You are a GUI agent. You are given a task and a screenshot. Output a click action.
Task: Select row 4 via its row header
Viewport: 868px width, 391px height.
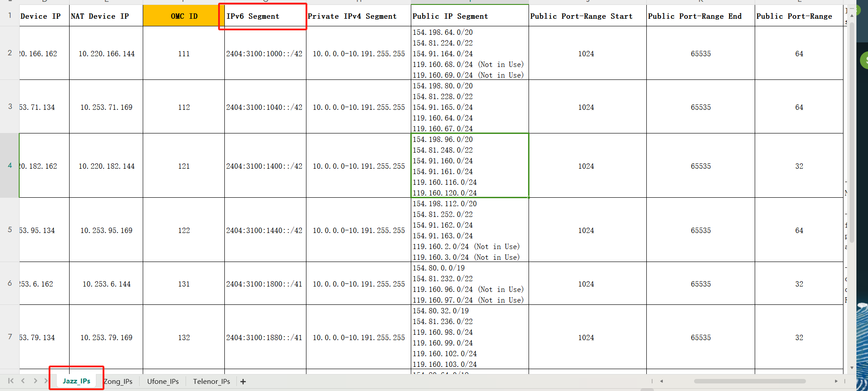(x=10, y=166)
